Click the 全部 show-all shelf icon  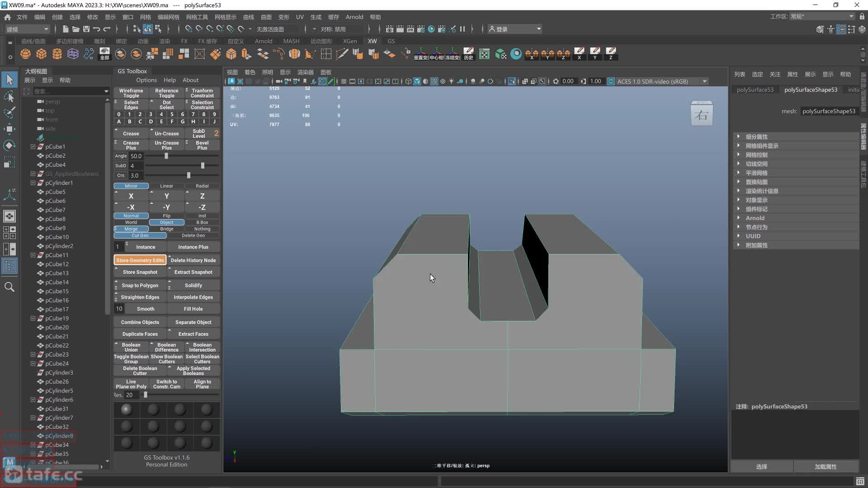click(x=104, y=54)
